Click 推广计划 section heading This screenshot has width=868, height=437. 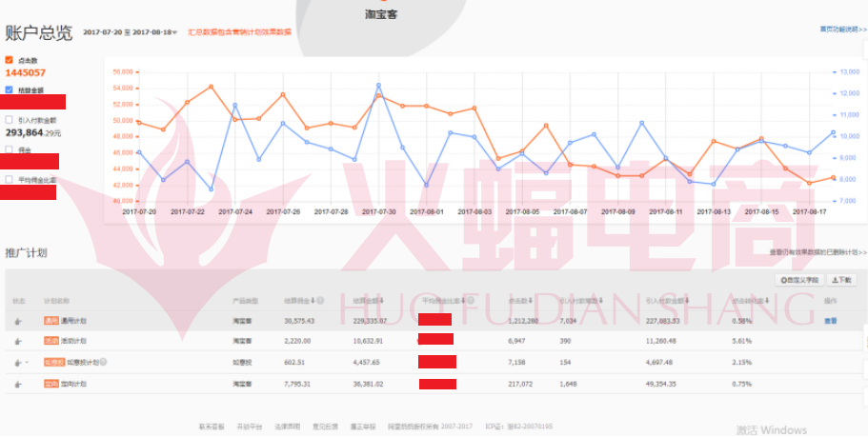pos(26,253)
